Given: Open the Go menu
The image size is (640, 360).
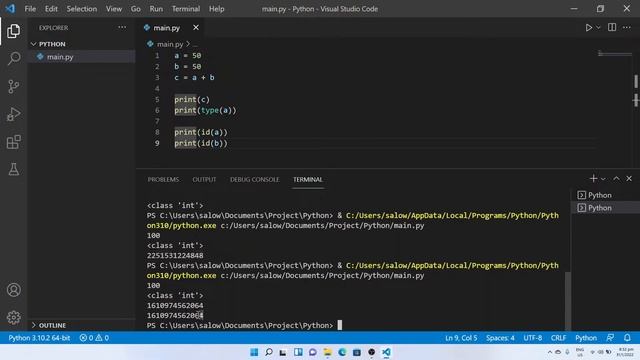Looking at the screenshot, I should 136,9.
